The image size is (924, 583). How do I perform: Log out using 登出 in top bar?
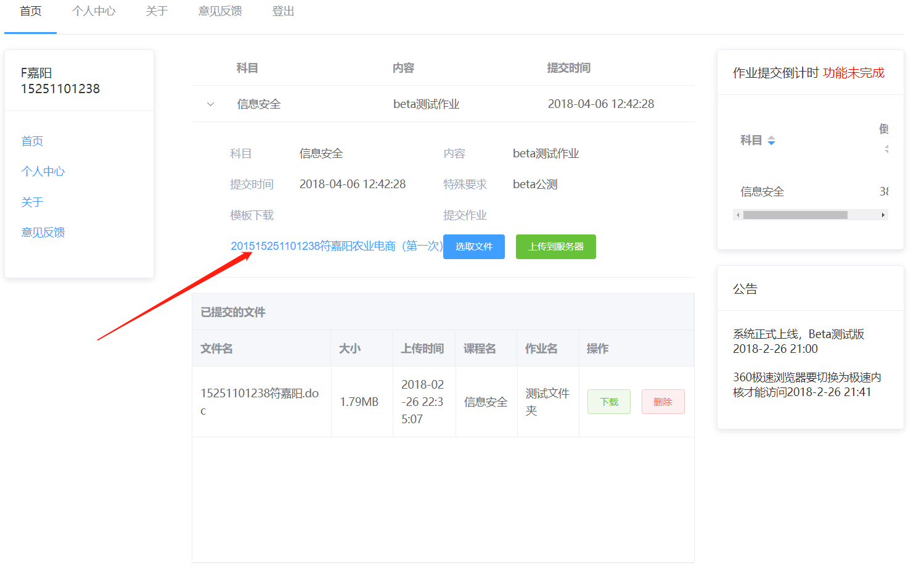click(x=283, y=12)
